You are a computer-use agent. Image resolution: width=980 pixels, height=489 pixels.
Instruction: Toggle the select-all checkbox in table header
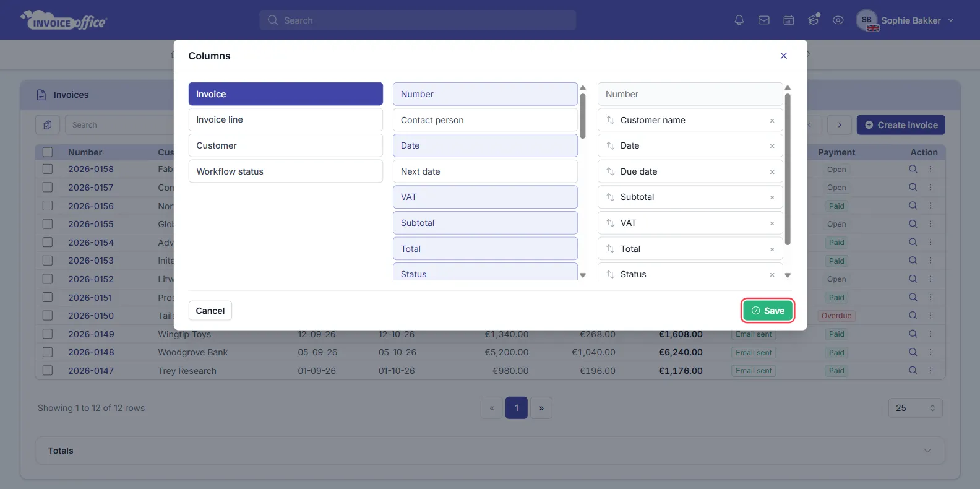pos(48,152)
